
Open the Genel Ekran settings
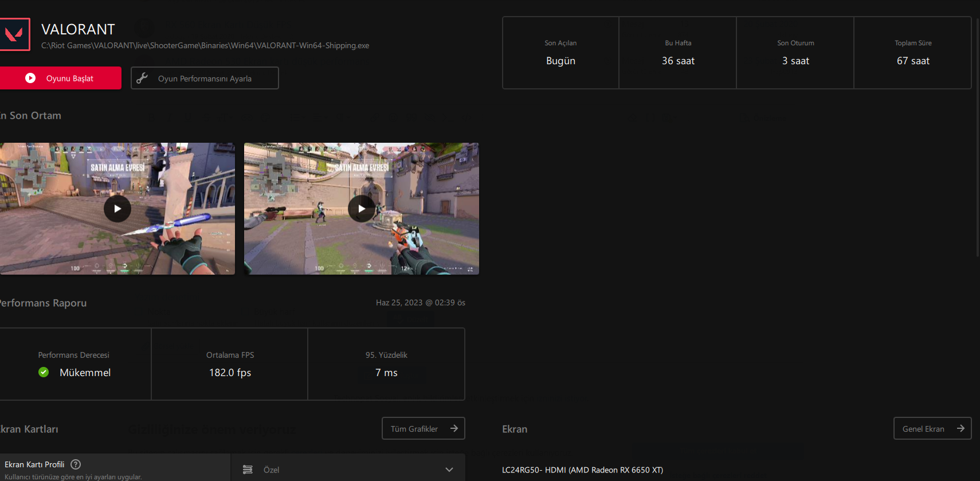pyautogui.click(x=932, y=428)
